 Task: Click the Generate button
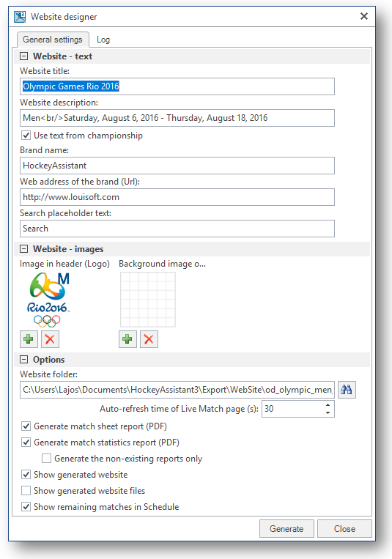286,529
